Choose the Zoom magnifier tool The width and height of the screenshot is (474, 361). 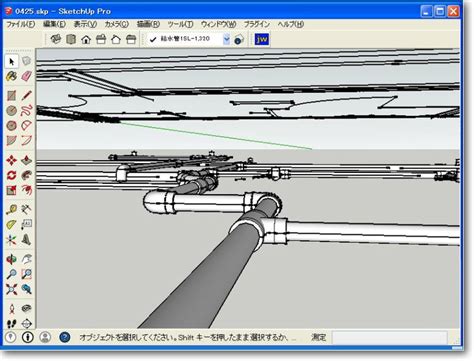(x=12, y=274)
